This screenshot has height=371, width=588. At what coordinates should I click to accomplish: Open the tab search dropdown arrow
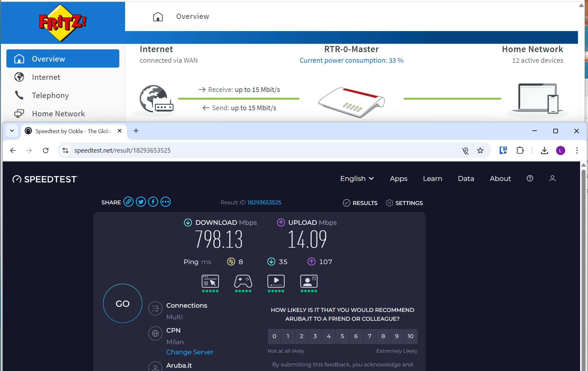[12, 131]
